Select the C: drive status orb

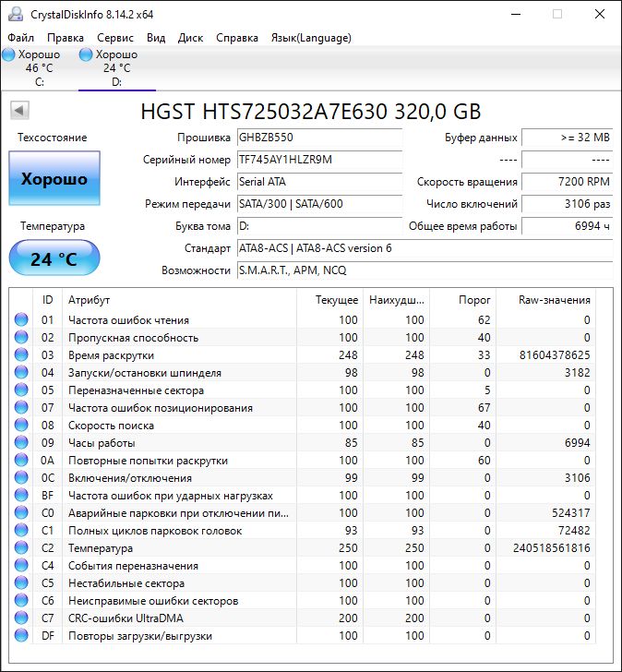point(9,54)
